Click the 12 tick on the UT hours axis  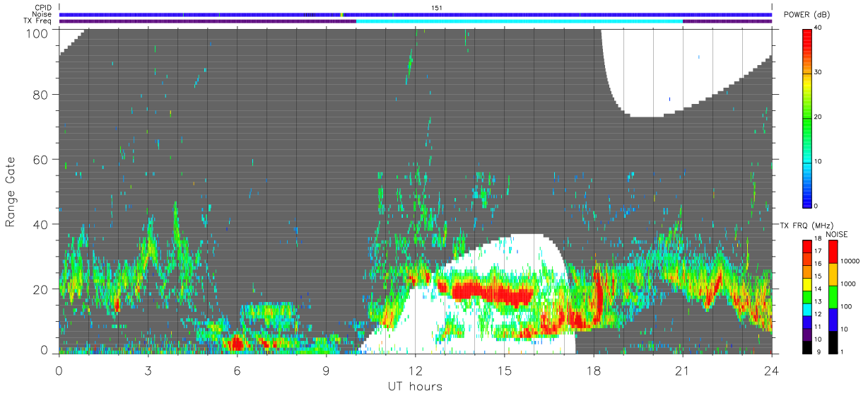coord(416,370)
